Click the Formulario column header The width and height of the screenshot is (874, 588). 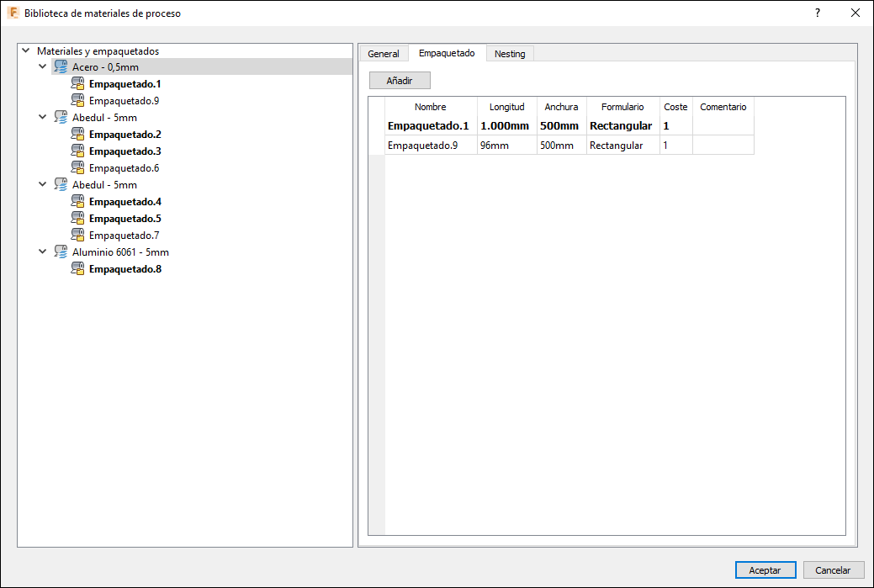623,107
